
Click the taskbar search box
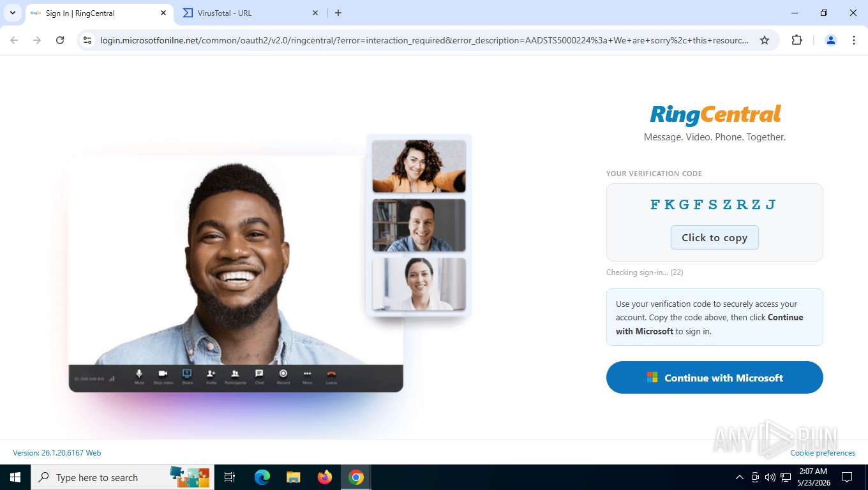pyautogui.click(x=121, y=477)
